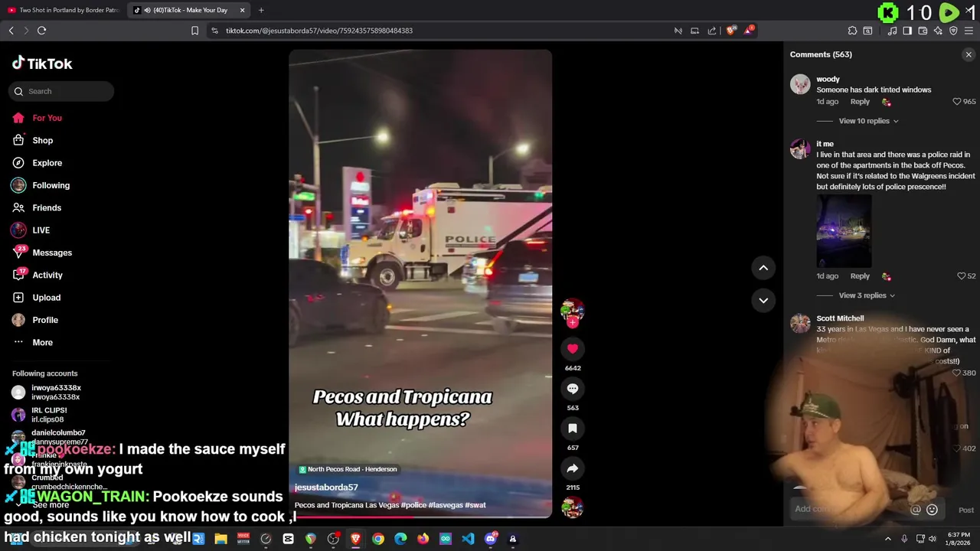
Task: Open the Following feed
Action: click(x=51, y=185)
